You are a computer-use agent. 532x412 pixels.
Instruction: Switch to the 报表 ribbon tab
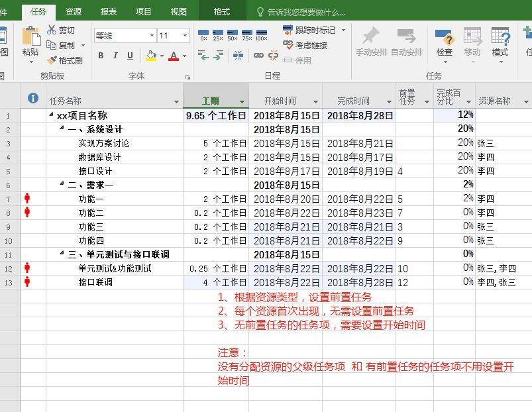[109, 12]
